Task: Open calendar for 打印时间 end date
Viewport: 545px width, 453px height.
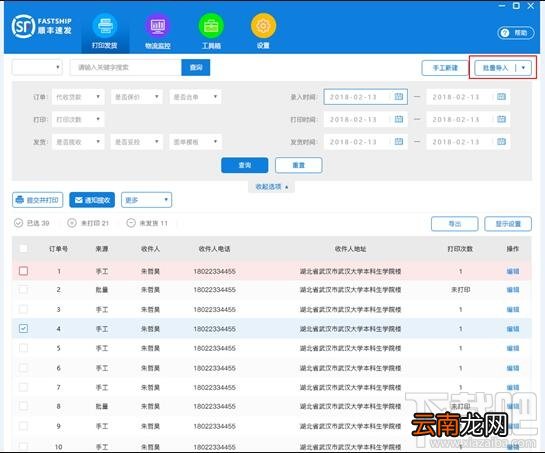Action: pos(501,119)
